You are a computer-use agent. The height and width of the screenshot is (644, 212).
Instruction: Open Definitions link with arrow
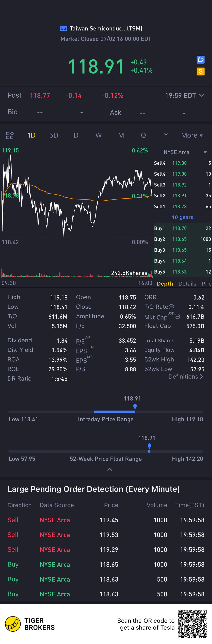click(x=186, y=376)
